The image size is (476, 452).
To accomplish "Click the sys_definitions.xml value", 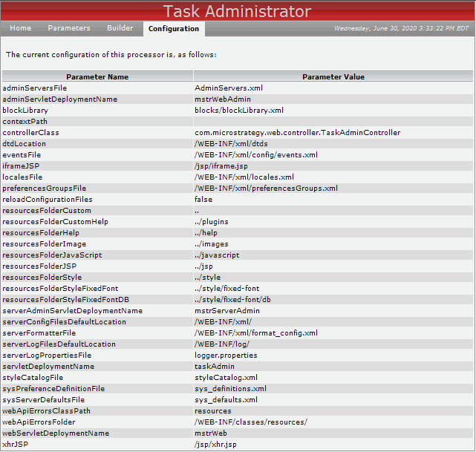I will (230, 389).
